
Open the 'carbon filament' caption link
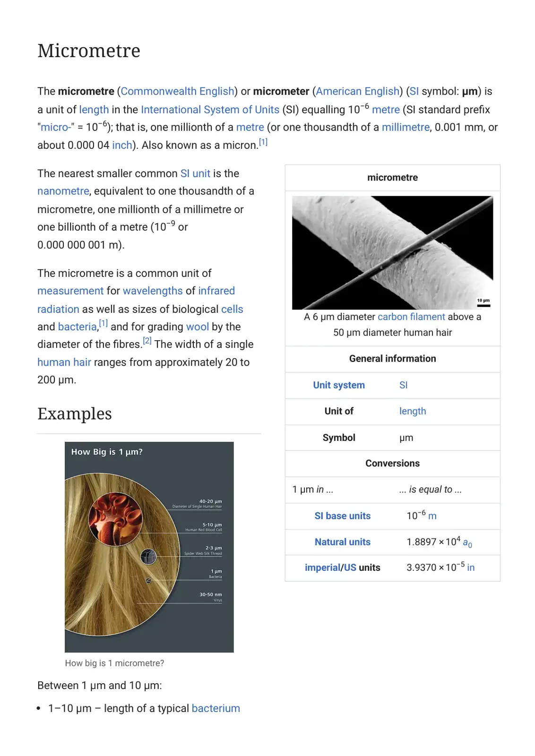pos(411,317)
